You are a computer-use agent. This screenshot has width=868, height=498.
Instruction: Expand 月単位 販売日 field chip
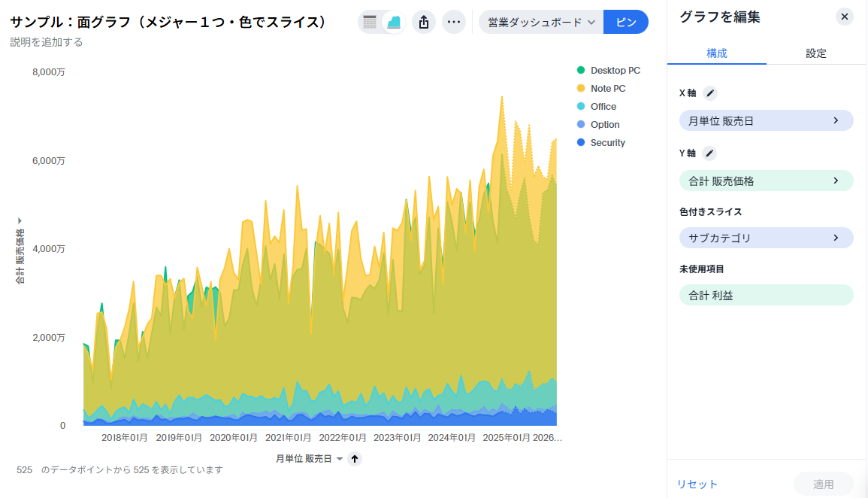[766, 120]
